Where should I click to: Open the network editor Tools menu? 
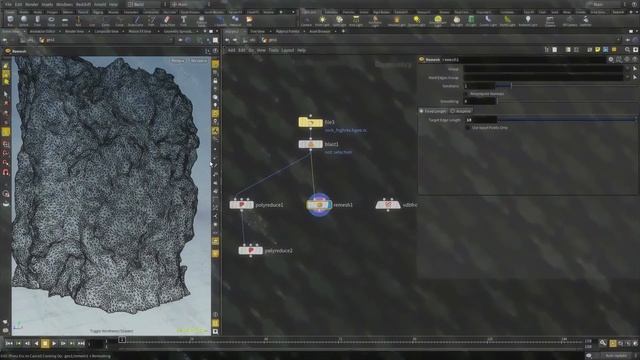coord(273,50)
